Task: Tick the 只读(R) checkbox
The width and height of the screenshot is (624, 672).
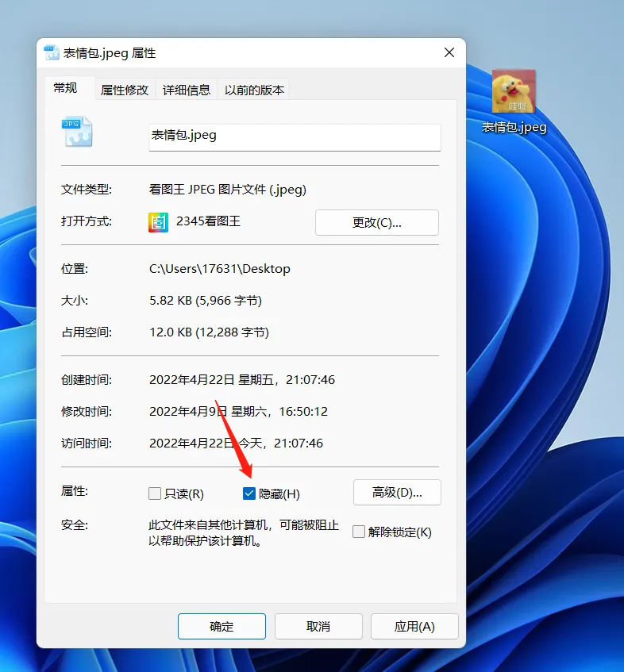Action: [x=154, y=493]
